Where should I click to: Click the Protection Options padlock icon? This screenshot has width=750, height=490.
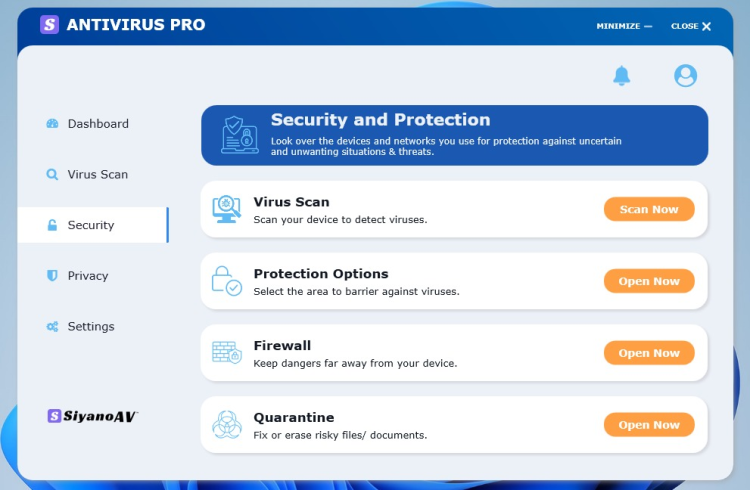pyautogui.click(x=227, y=281)
